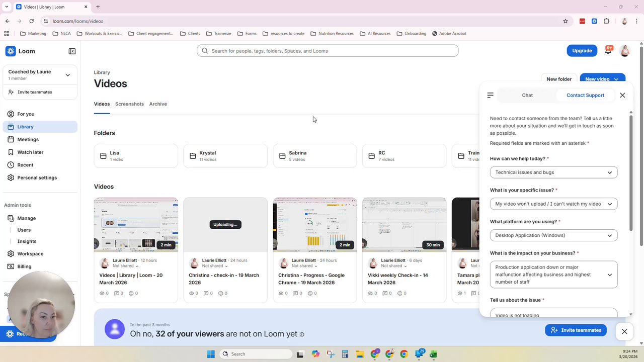Viewport: 644px width, 362px height.
Task: Click the Chrome address bar URL
Action: pos(78,21)
